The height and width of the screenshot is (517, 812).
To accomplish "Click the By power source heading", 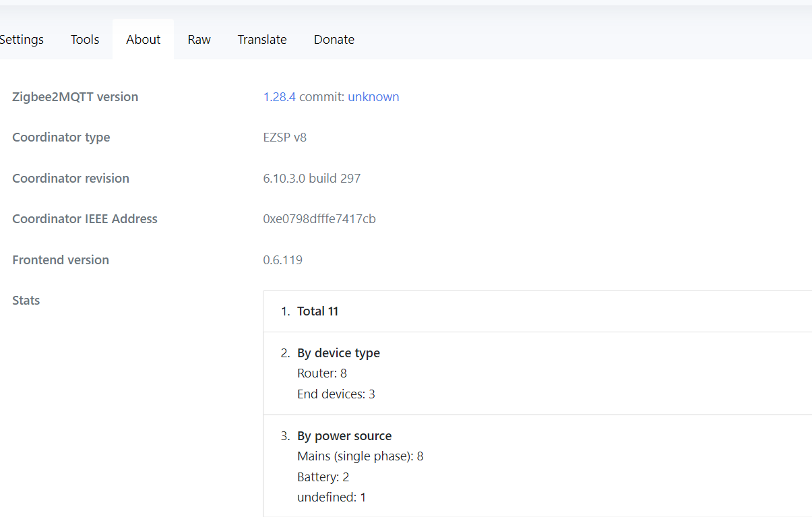I will click(x=344, y=435).
